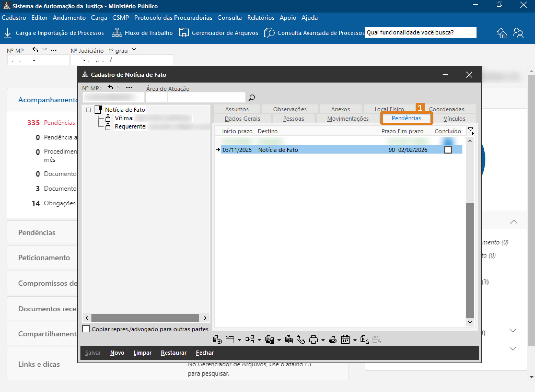
Task: Click the phone icon in dialog toolbar
Action: pos(301,340)
